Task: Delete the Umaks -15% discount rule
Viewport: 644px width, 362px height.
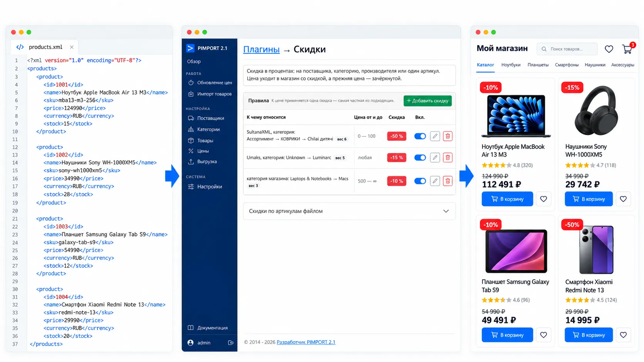Action: (x=448, y=157)
